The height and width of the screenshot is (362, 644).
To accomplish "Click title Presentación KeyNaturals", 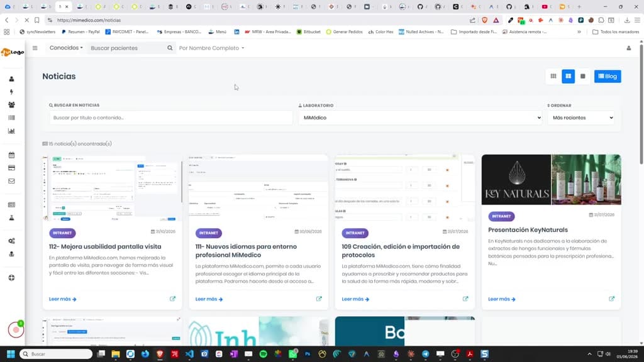I will 528,230.
